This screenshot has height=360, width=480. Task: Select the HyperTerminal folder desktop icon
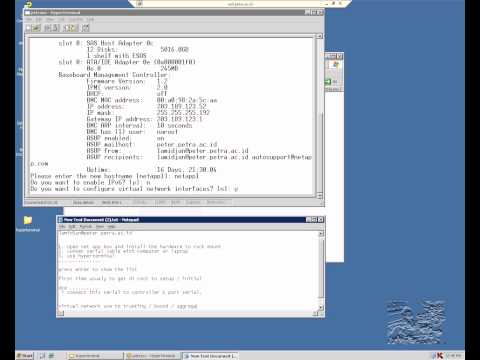pyautogui.click(x=28, y=223)
